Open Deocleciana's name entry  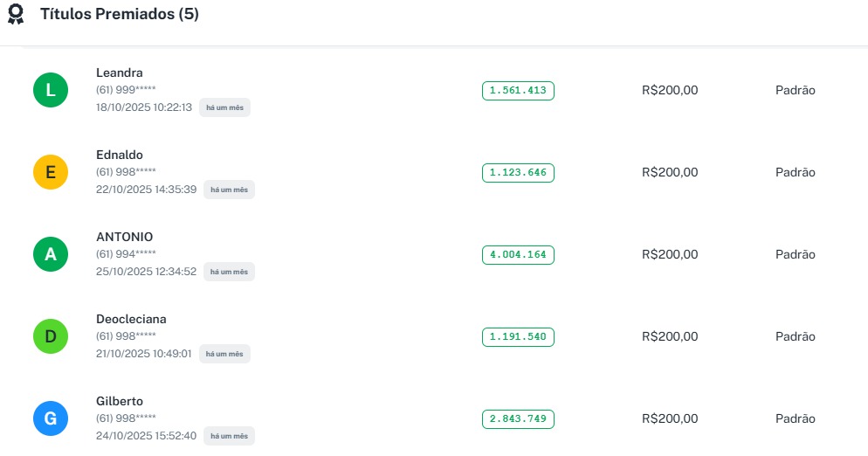131,319
